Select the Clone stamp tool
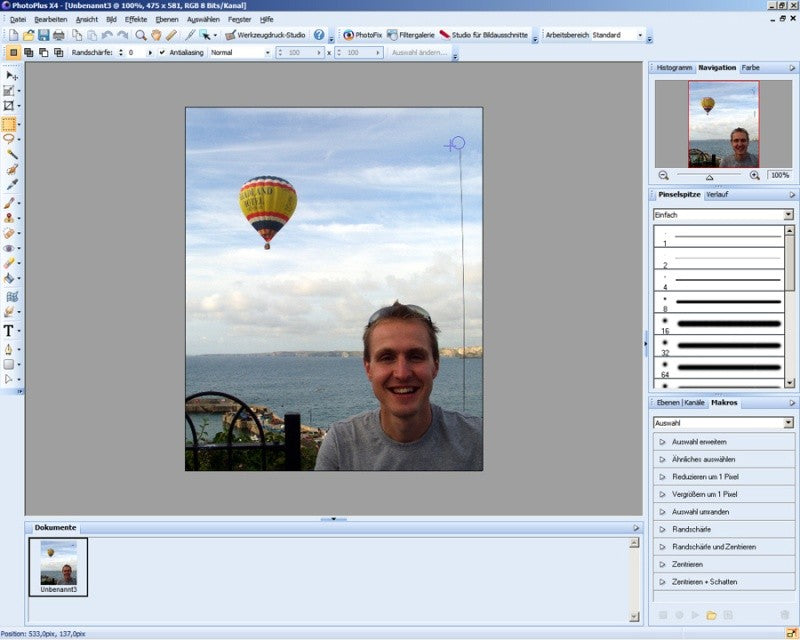The height and width of the screenshot is (640, 800). click(9, 218)
